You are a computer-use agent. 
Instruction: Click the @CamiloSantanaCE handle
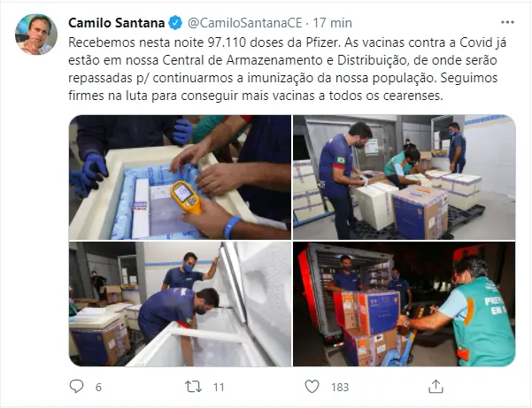[244, 23]
